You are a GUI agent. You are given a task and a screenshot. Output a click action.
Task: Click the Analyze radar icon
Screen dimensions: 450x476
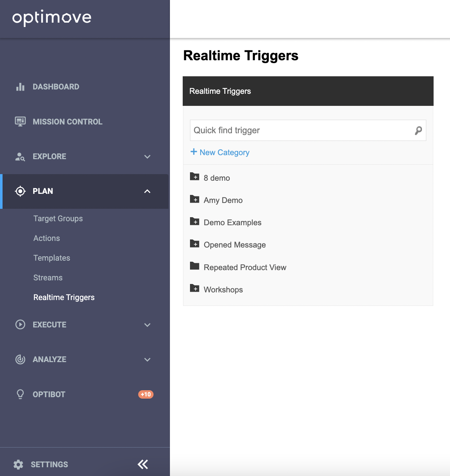coord(20,359)
